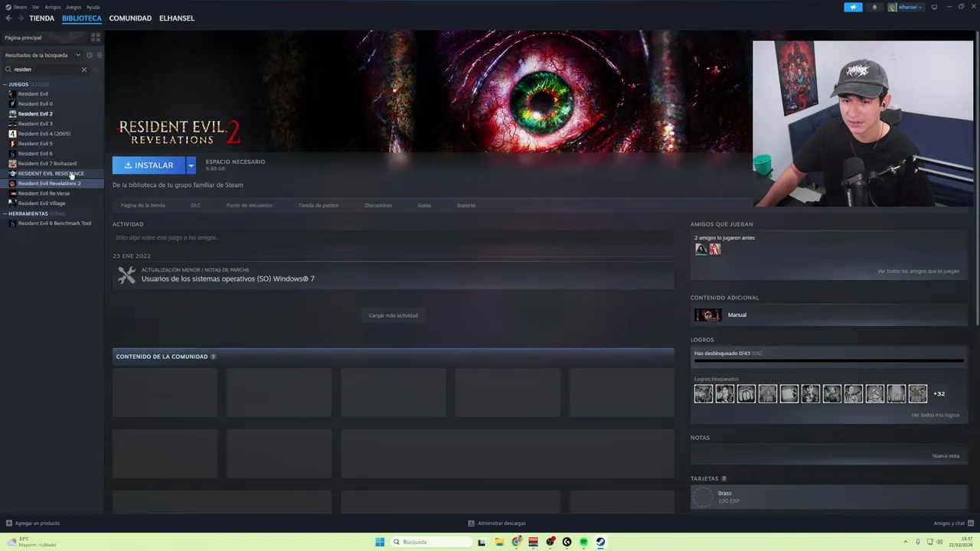Click the INSTALAR button
This screenshot has height=551, width=980.
click(x=149, y=165)
